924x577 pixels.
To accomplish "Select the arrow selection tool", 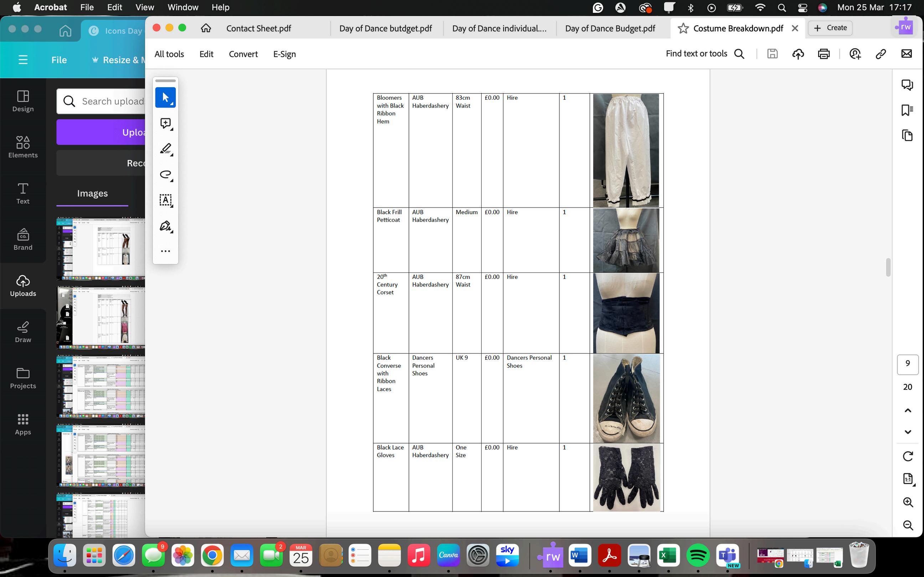I will (x=165, y=97).
